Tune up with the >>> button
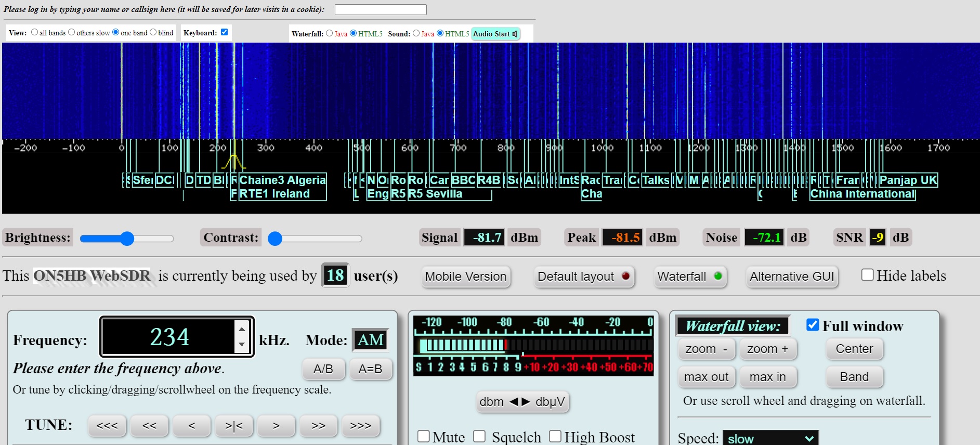This screenshot has height=445, width=980. [361, 426]
